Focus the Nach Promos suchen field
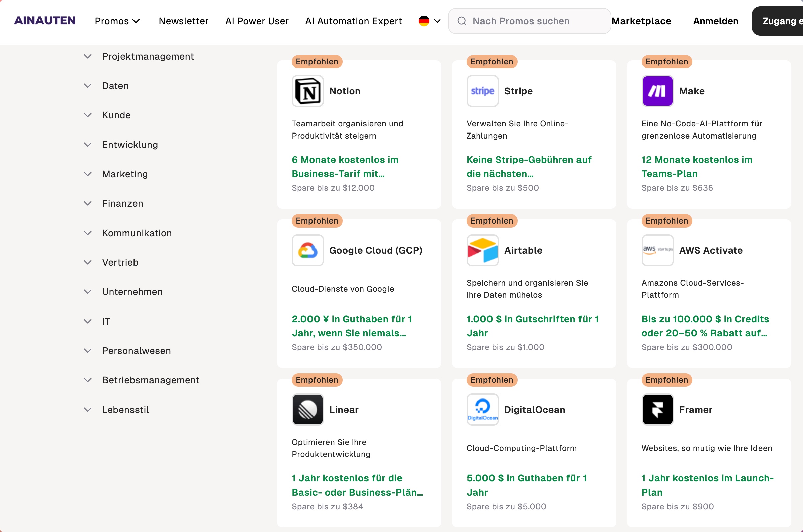Screen dimensions: 803x532 (x=529, y=21)
